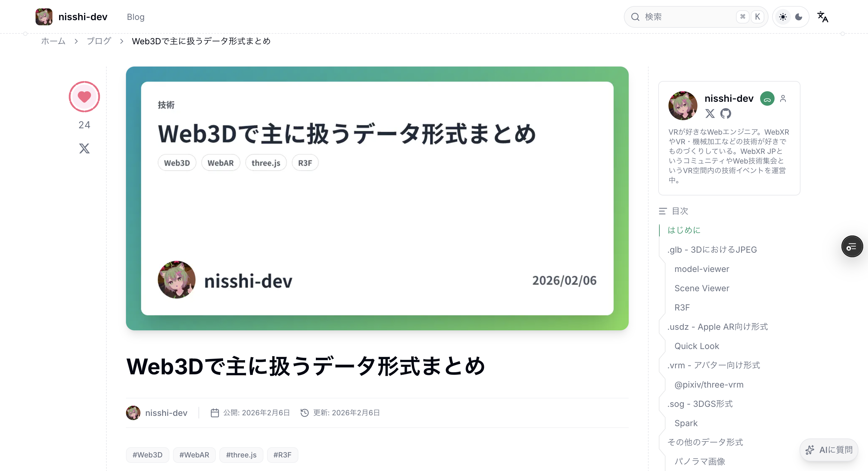The image size is (868, 471).
Task: Open the floating dark round menu button
Action: (852, 246)
